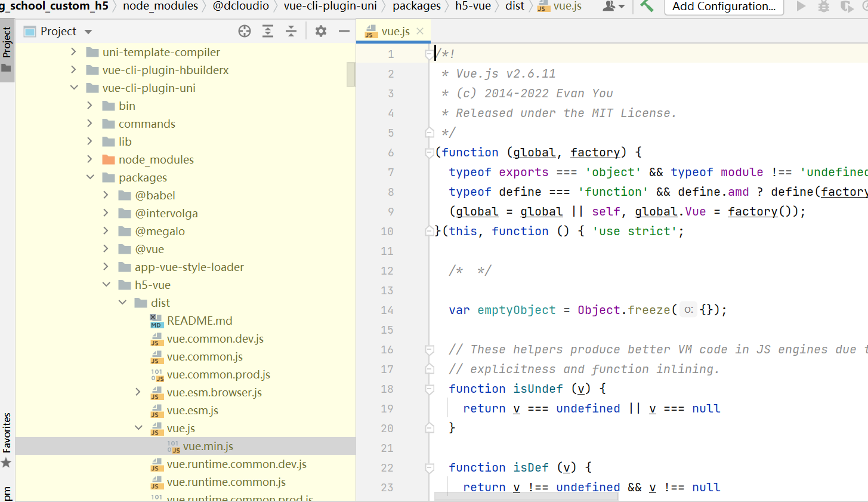Select vue.esm.js in the project tree

tap(192, 410)
